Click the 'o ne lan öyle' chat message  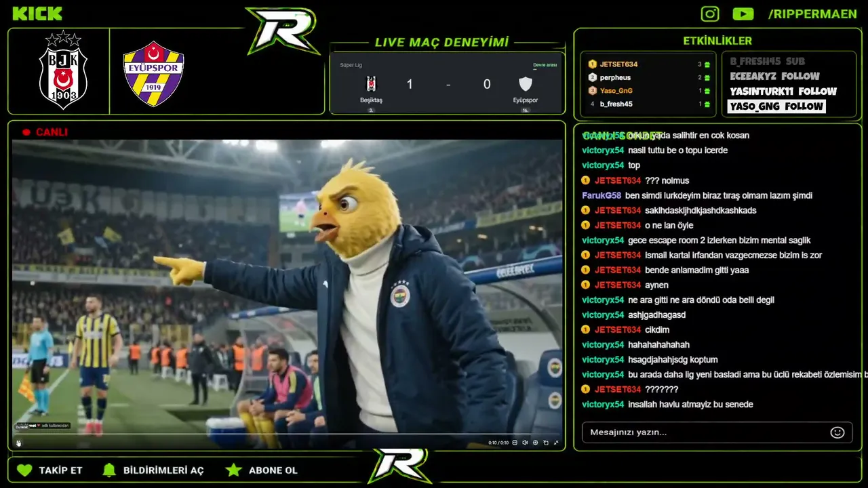point(669,225)
